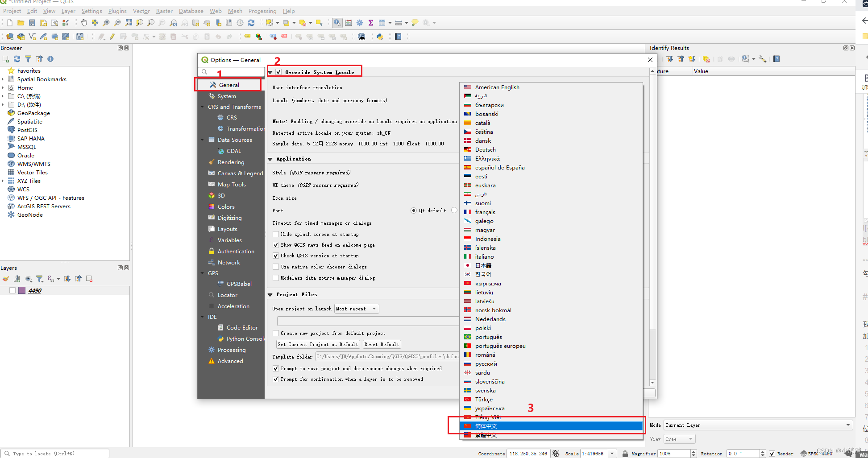Open the Python Console icon
Screen dimensions: 868x458
[380, 37]
